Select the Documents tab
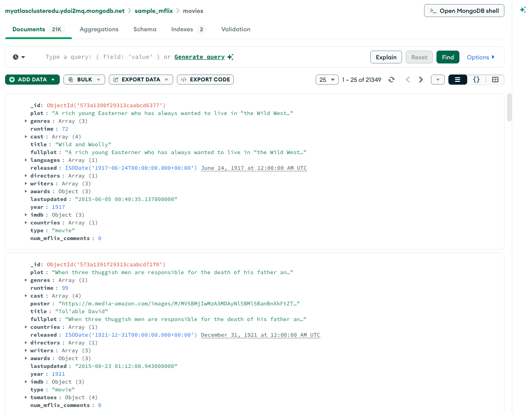 click(x=38, y=29)
